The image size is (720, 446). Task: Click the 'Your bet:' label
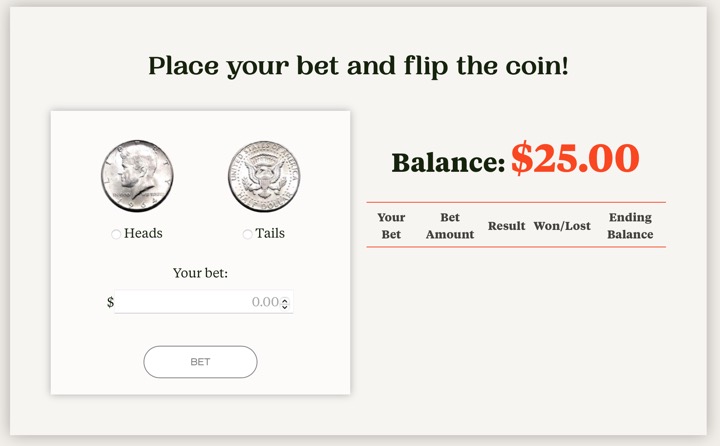(200, 272)
